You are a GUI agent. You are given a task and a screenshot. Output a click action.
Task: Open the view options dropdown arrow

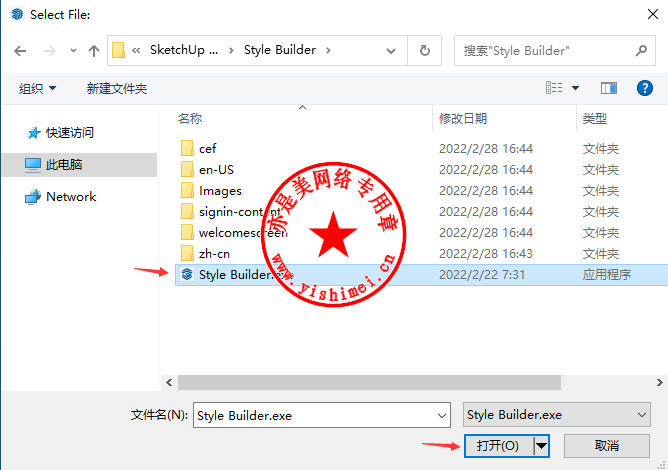pos(576,88)
